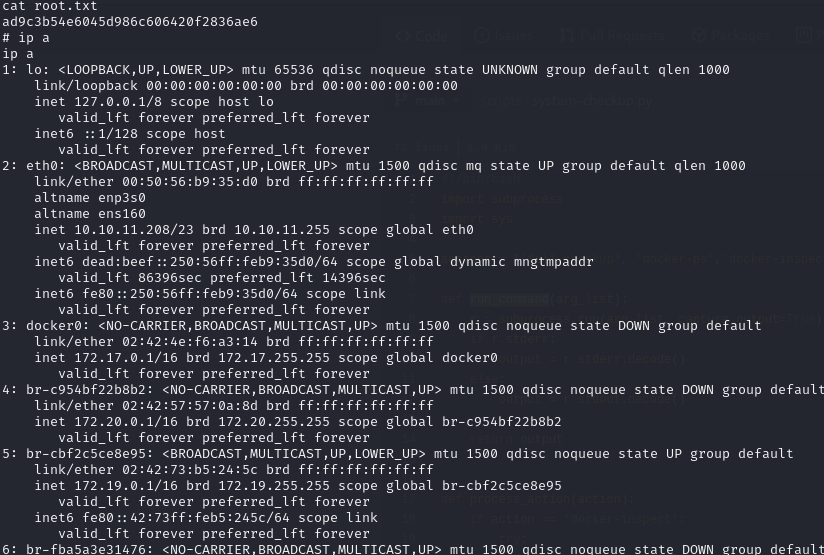Click the altname ens160 line
This screenshot has height=555, width=824.
90,214
